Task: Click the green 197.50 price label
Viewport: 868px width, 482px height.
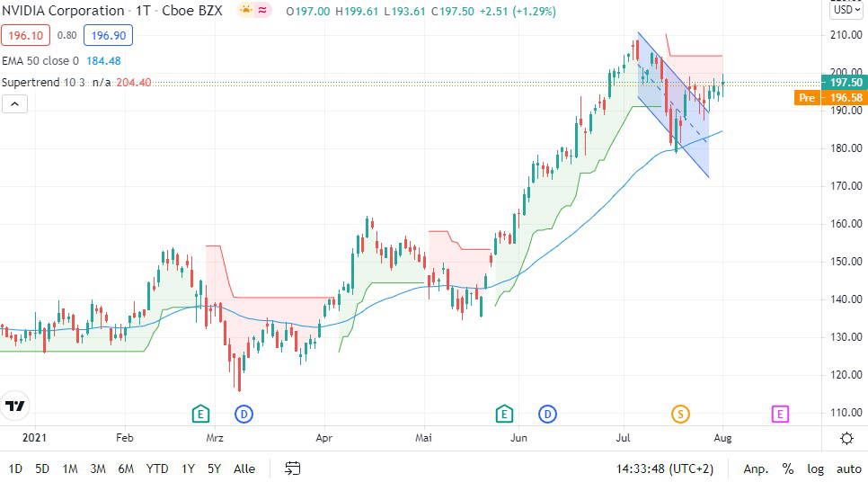Action: pyautogui.click(x=844, y=83)
